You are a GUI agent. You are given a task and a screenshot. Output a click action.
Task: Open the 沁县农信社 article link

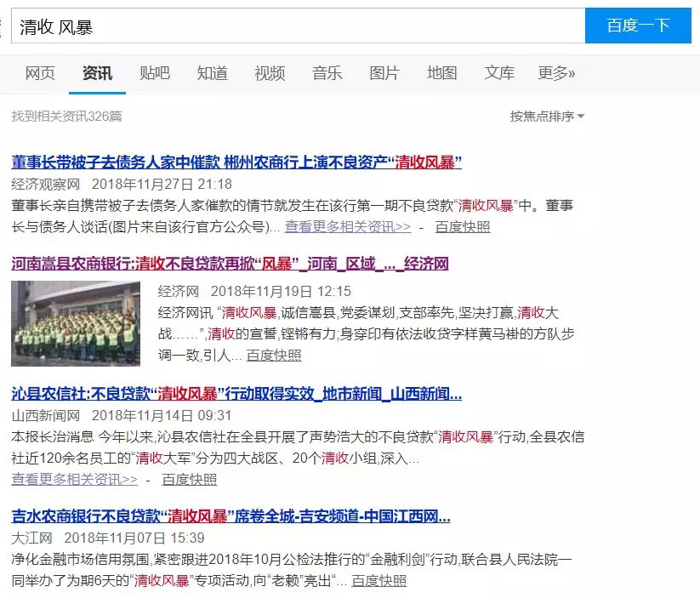tap(236, 394)
